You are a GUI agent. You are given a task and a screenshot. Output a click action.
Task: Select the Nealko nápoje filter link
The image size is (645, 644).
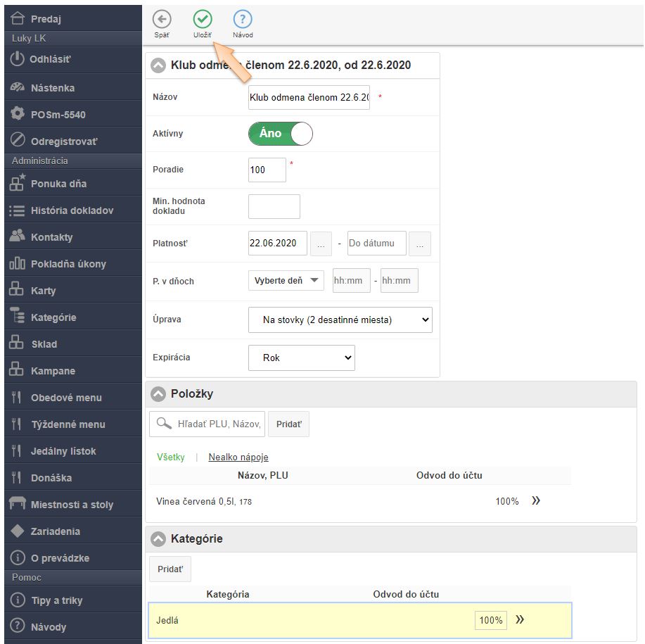[238, 457]
